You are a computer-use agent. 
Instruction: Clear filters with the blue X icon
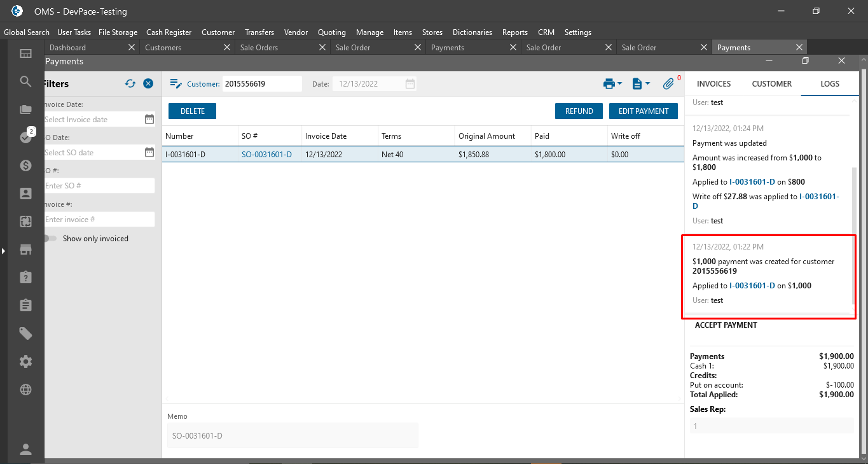tap(148, 84)
